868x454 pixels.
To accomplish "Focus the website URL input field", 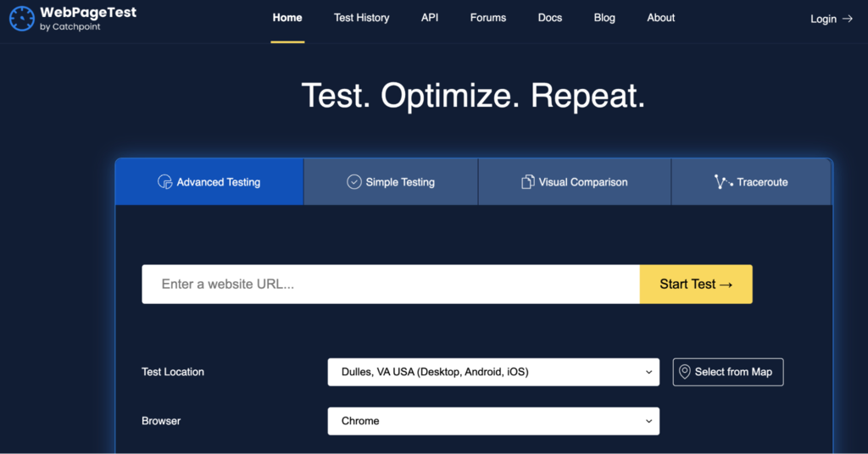I will click(391, 285).
